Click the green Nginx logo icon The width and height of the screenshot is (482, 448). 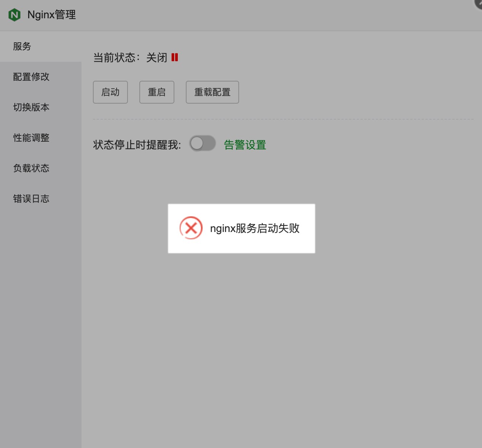14,15
